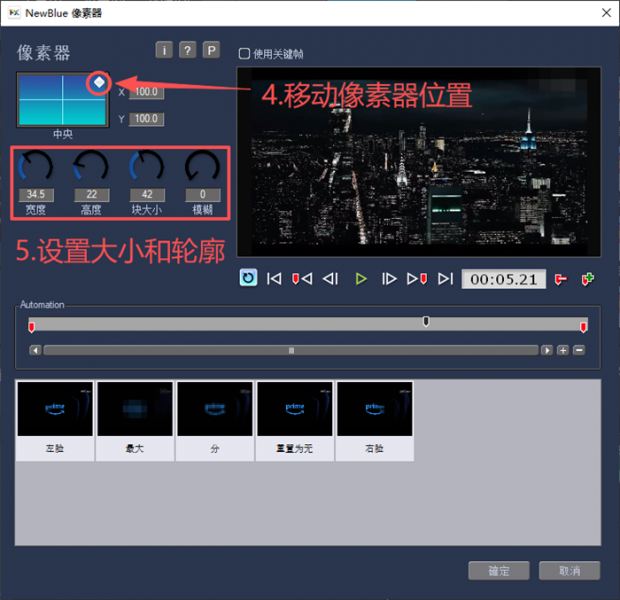Click the 宽度 value field showing 34.5
Image resolution: width=620 pixels, height=600 pixels.
pos(36,195)
